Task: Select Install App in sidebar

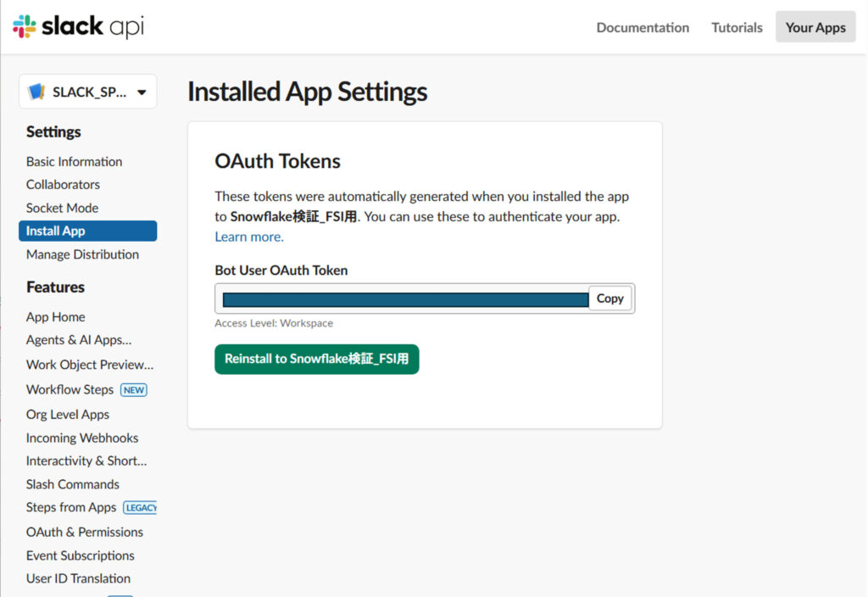Action: tap(56, 231)
